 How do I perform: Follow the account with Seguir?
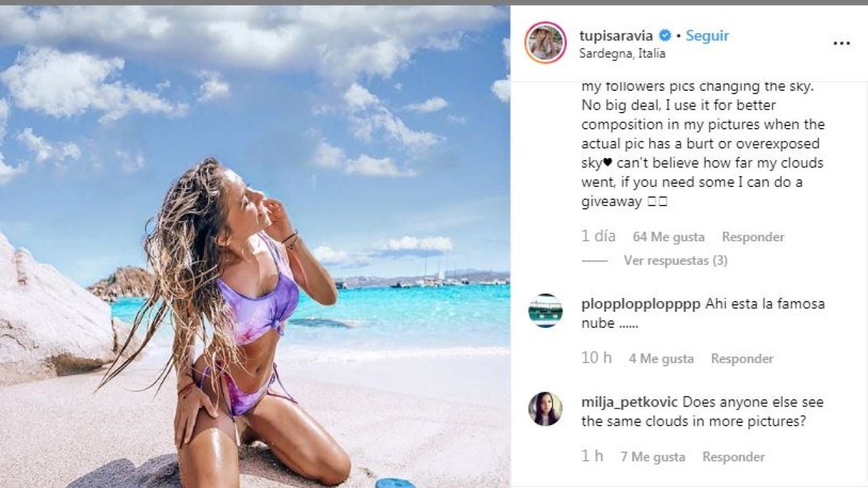coord(707,36)
